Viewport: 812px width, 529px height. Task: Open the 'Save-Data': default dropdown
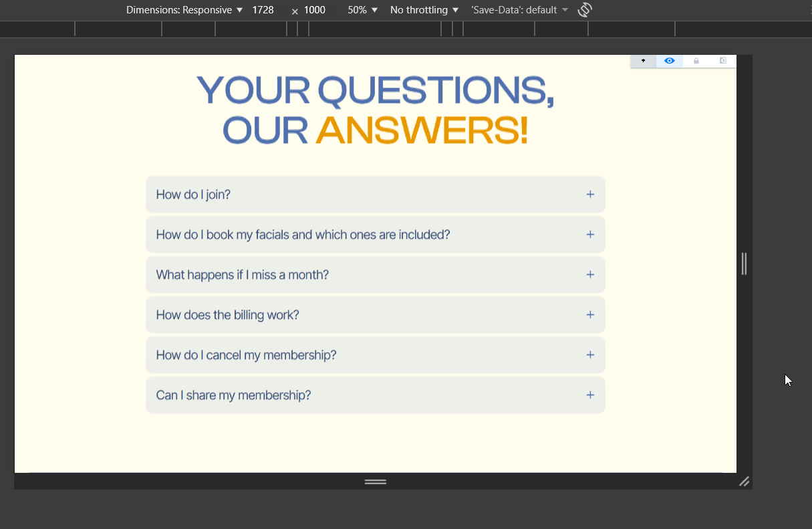[520, 10]
